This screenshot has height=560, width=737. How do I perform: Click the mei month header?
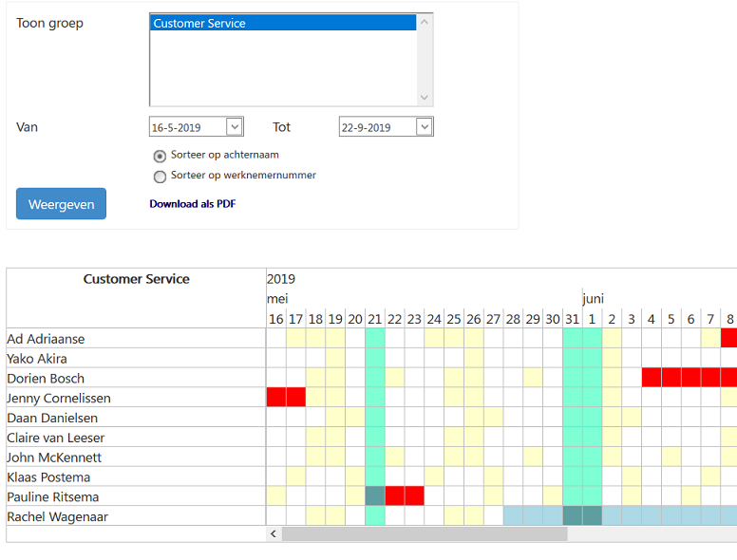click(277, 299)
